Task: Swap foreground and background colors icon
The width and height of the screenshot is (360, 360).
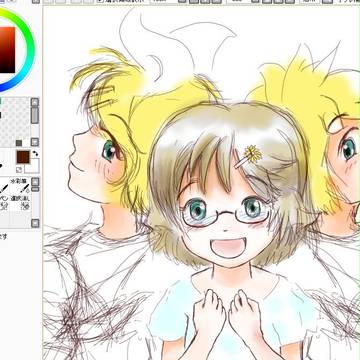Action: coord(35,153)
